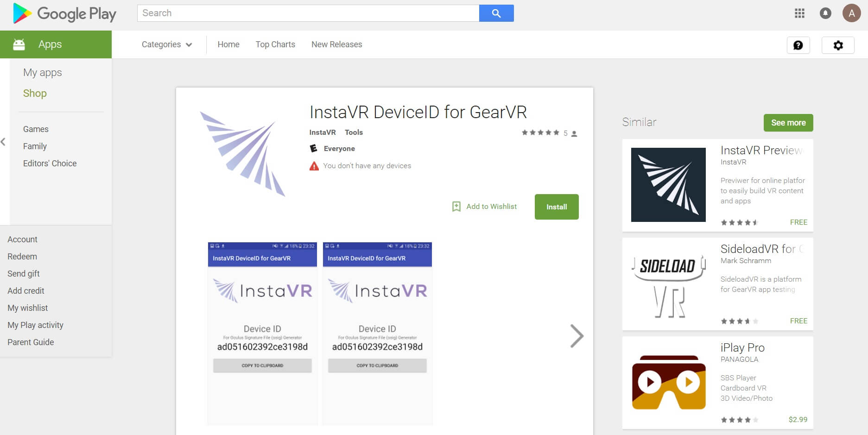Open My Play activity link
The image size is (868, 435).
pyautogui.click(x=35, y=325)
